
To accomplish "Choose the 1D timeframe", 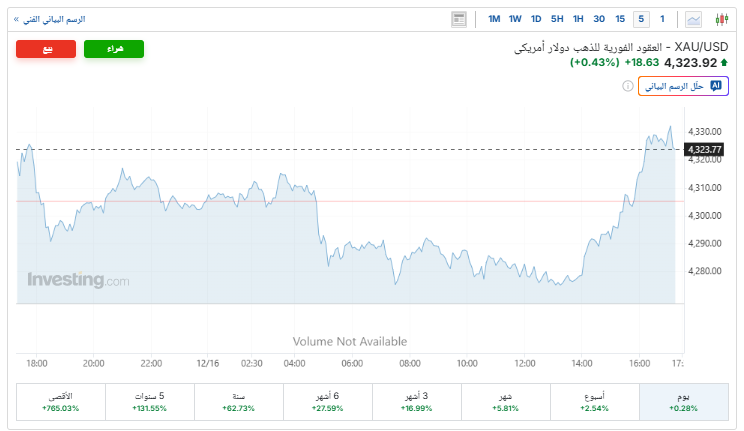I will [x=536, y=19].
